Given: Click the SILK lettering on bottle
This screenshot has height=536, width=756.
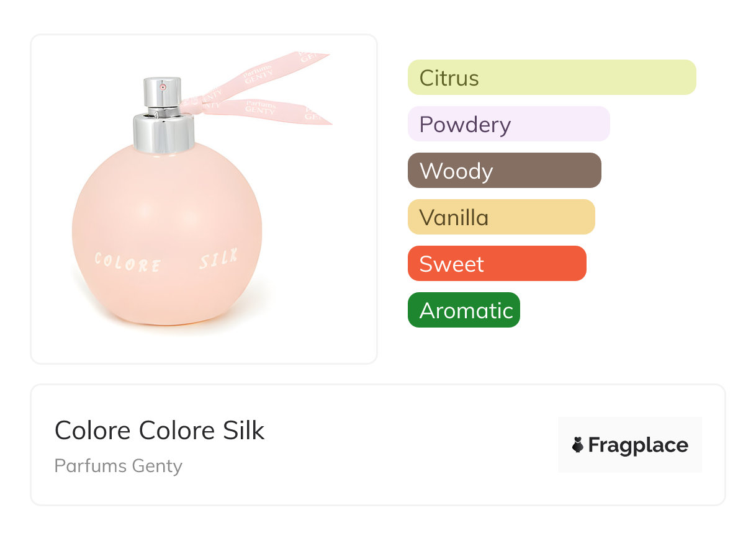Looking at the screenshot, I should (218, 258).
